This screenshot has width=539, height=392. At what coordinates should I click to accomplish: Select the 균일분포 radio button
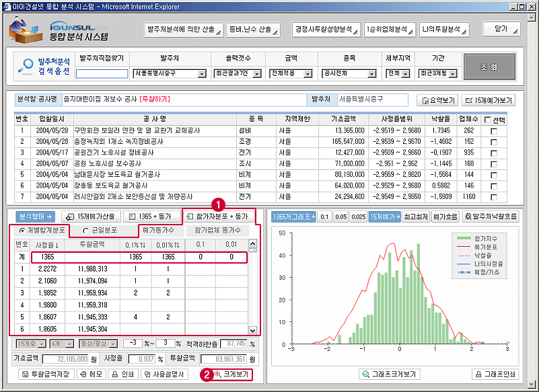(x=85, y=231)
